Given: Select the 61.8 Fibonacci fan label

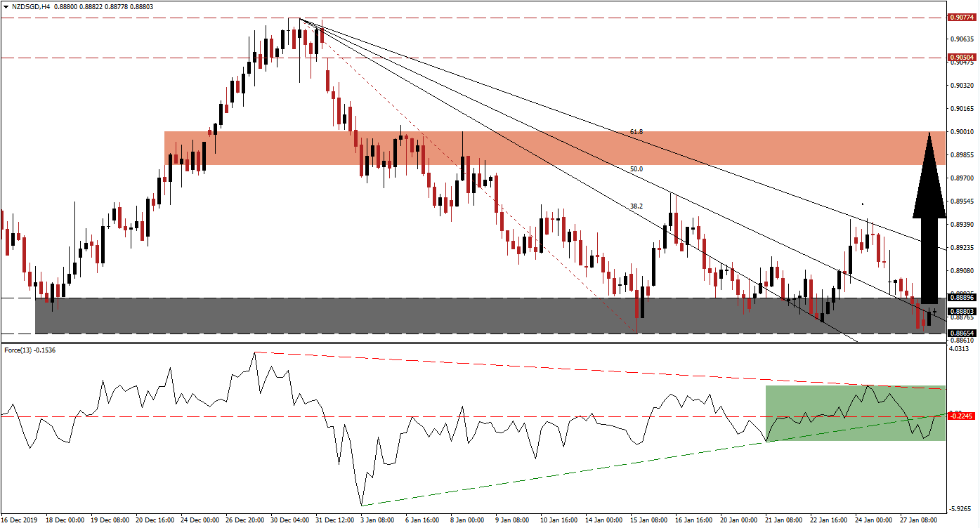Looking at the screenshot, I should (x=636, y=132).
